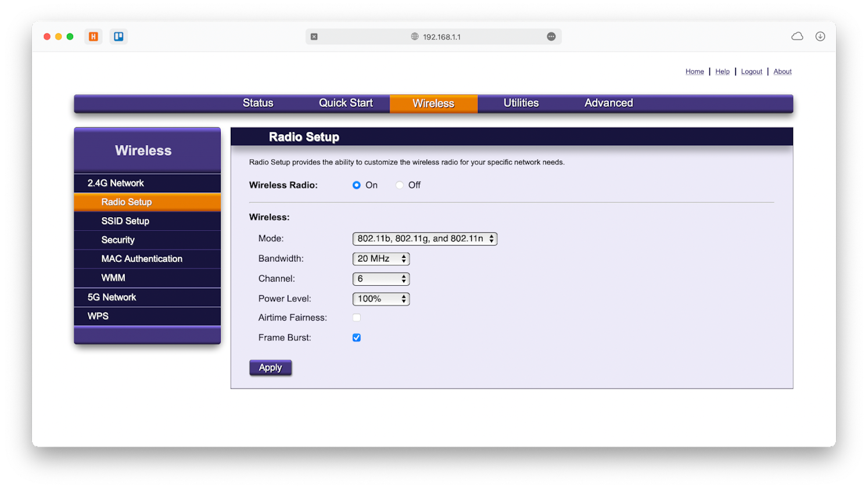Open the wireless Mode dropdown
This screenshot has height=489, width=868.
[x=425, y=239]
